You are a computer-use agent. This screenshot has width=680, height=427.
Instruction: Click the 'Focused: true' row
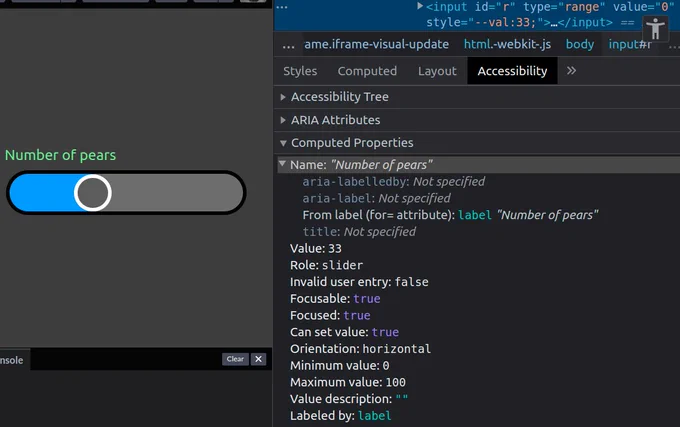(x=330, y=316)
